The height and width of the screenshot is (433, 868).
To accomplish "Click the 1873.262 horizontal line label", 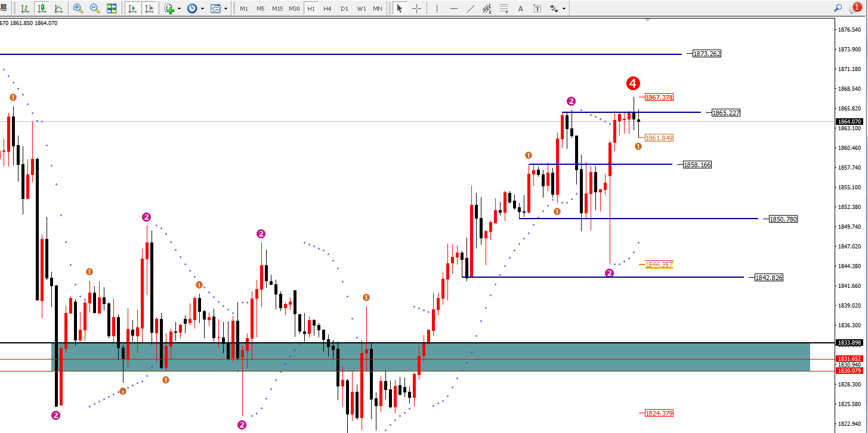I will 707,54.
